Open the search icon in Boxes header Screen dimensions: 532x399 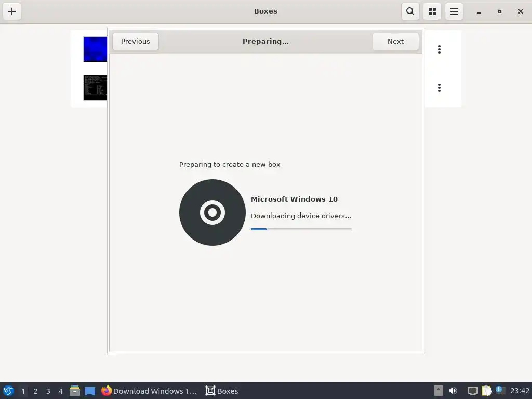point(410,11)
